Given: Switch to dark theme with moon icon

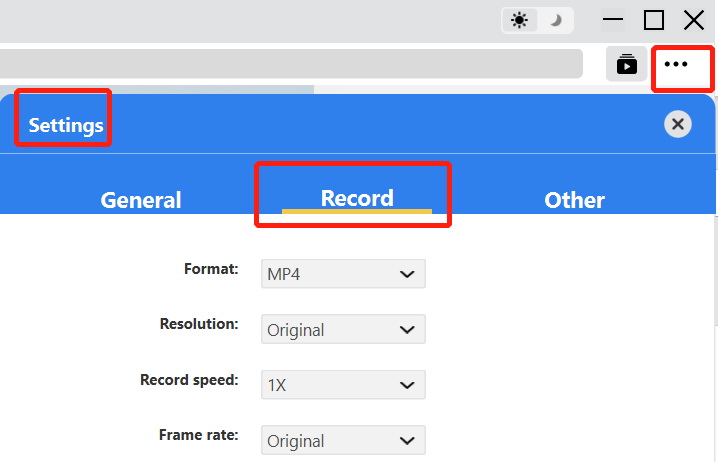Looking at the screenshot, I should click(x=554, y=20).
